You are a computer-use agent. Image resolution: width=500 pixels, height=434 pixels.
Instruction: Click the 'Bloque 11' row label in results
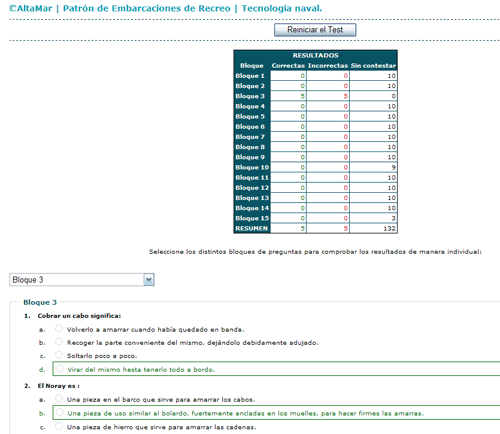(252, 178)
